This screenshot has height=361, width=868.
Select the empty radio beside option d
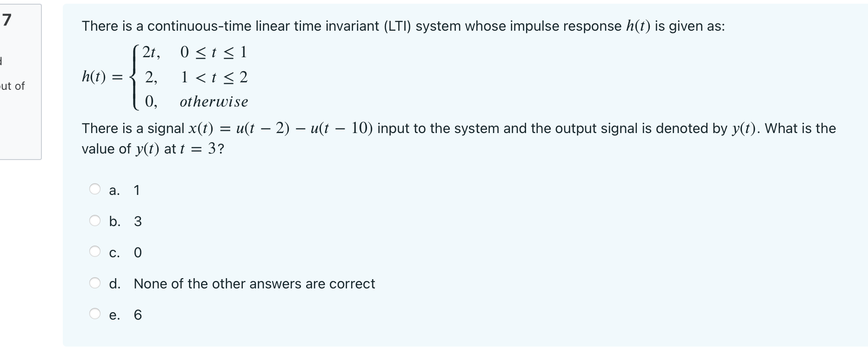[95, 283]
